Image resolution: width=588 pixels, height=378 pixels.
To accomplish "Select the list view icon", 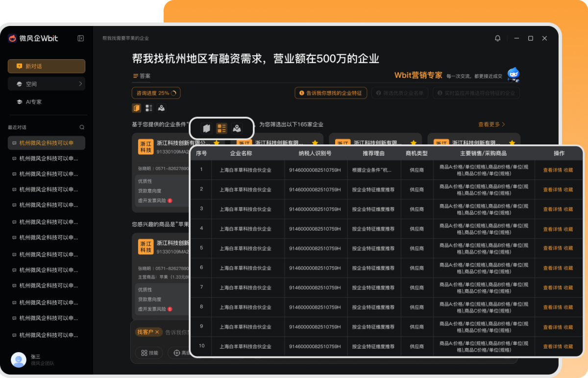I will (x=221, y=128).
